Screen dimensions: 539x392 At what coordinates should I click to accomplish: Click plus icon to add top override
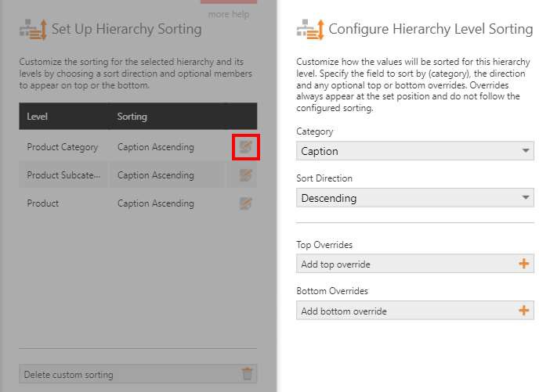523,264
